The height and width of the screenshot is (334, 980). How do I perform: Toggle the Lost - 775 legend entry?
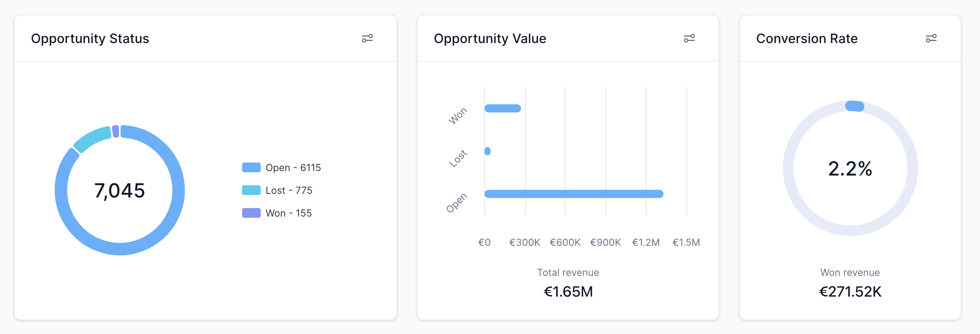point(289,190)
